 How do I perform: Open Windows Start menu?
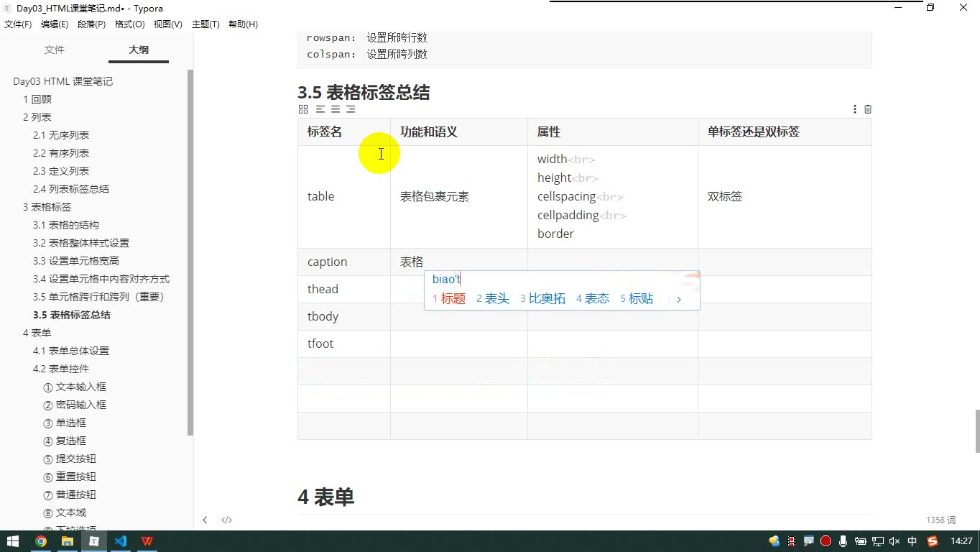[x=13, y=541]
